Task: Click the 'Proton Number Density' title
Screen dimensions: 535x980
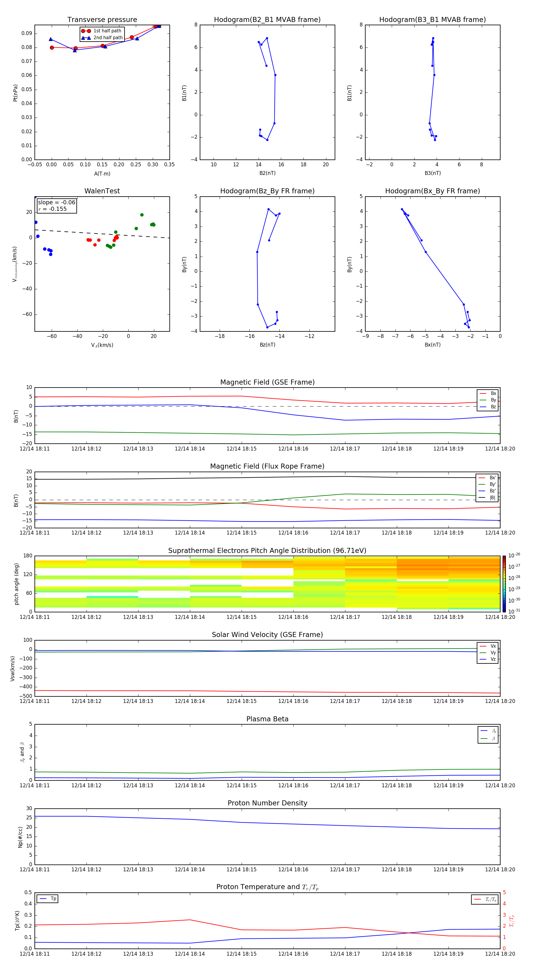Action: pyautogui.click(x=267, y=803)
